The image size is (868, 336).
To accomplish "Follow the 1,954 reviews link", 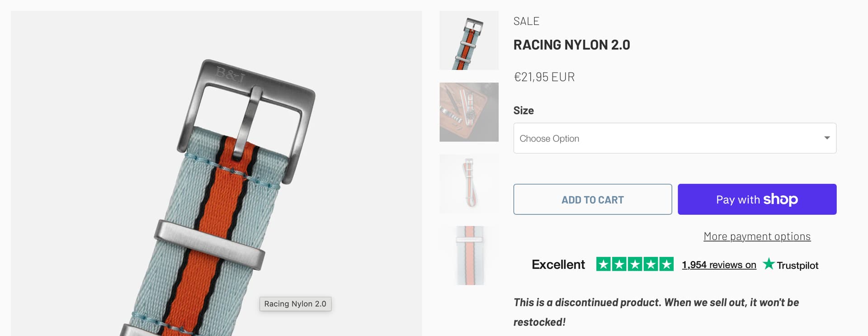I will click(719, 265).
